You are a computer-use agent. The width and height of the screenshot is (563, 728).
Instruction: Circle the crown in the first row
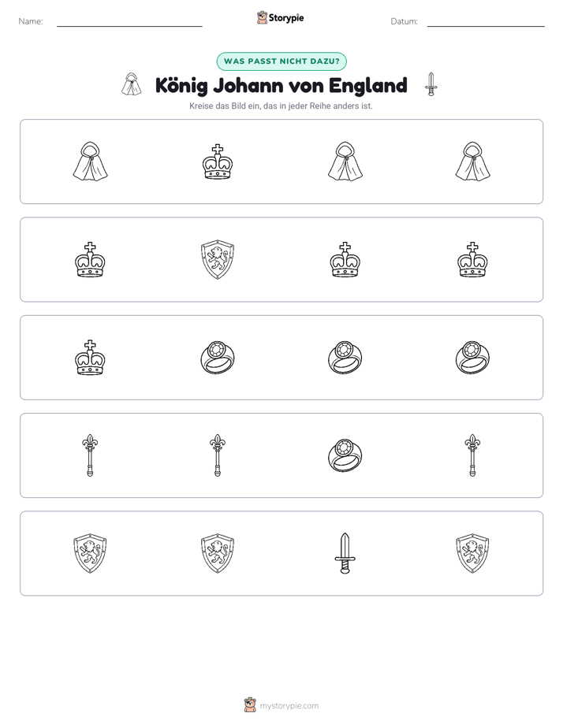tap(218, 162)
